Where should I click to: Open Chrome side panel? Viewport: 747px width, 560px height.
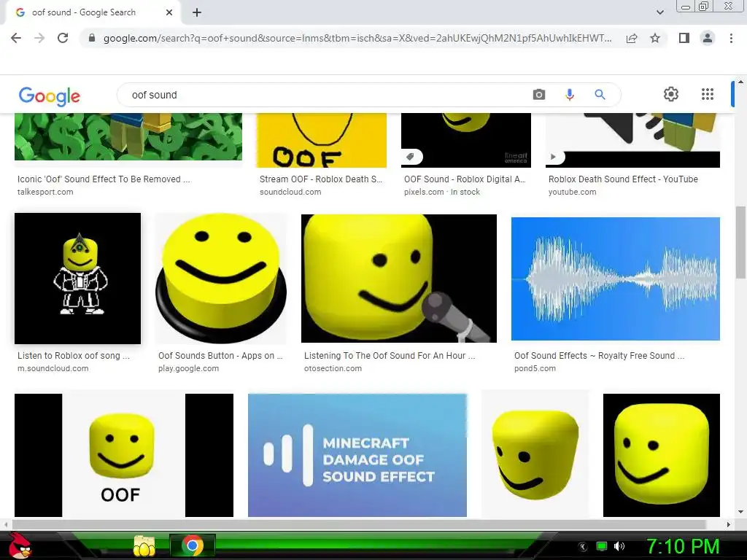(x=684, y=38)
